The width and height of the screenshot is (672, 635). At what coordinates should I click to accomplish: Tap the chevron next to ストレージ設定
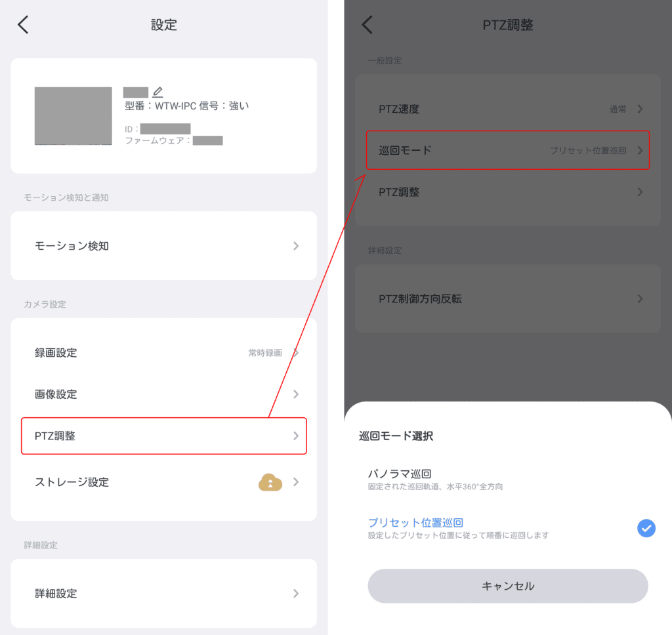296,482
